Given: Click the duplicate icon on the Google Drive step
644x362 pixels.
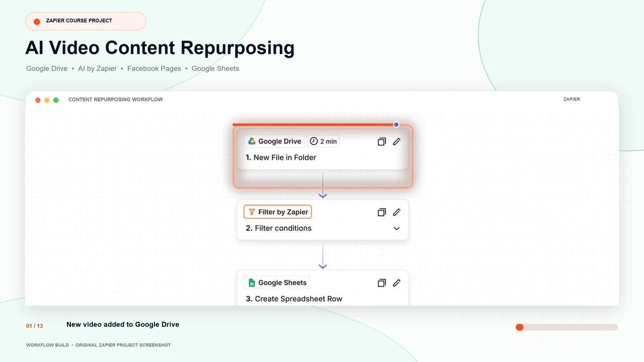Looking at the screenshot, I should click(x=381, y=142).
